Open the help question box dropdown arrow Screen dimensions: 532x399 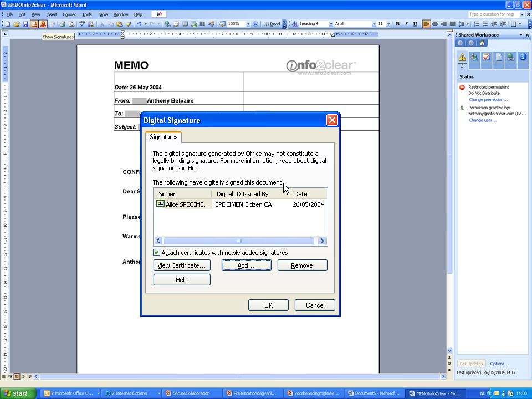[x=522, y=14]
